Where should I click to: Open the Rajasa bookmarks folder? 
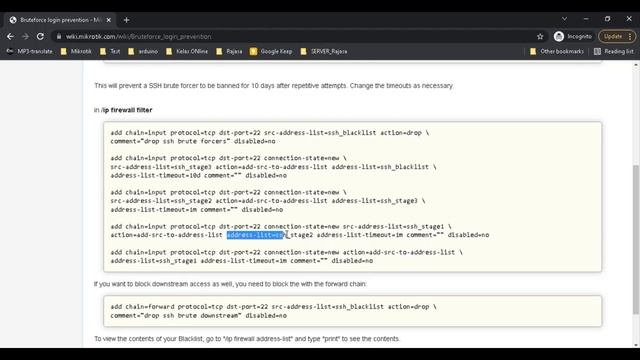click(x=229, y=51)
